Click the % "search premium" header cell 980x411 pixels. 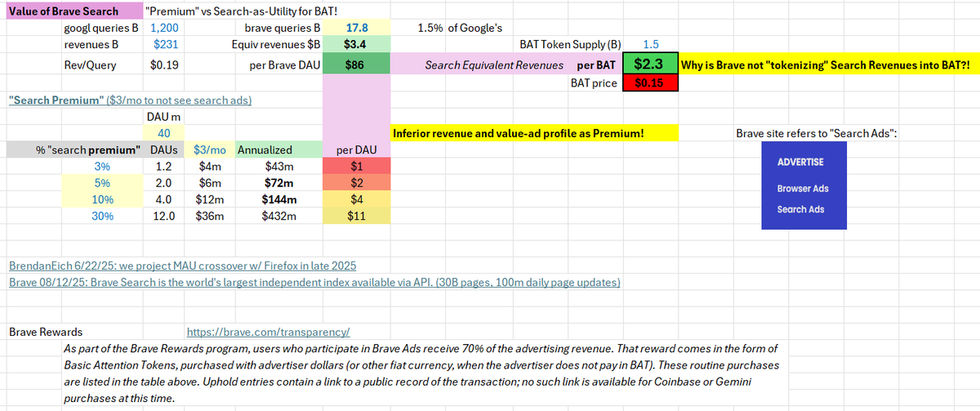73,150
